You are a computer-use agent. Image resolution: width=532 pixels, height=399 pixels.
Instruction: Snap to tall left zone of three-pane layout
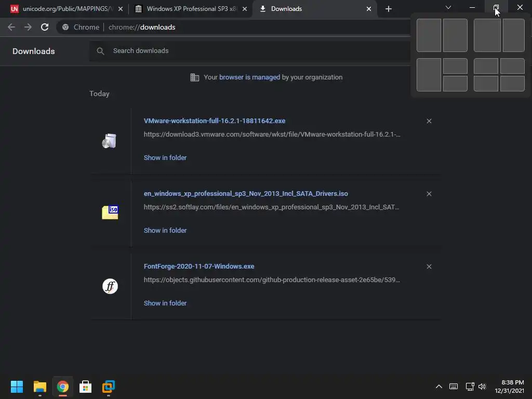tap(429, 75)
